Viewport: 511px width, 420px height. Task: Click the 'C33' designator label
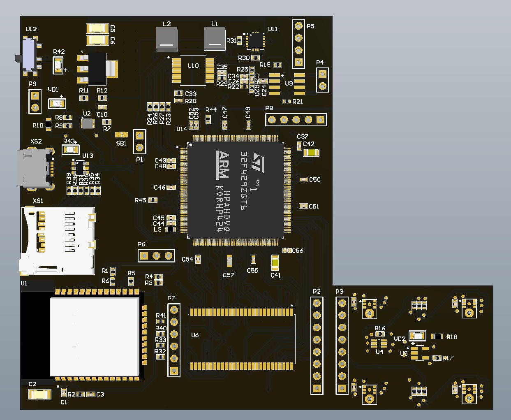tap(191, 94)
